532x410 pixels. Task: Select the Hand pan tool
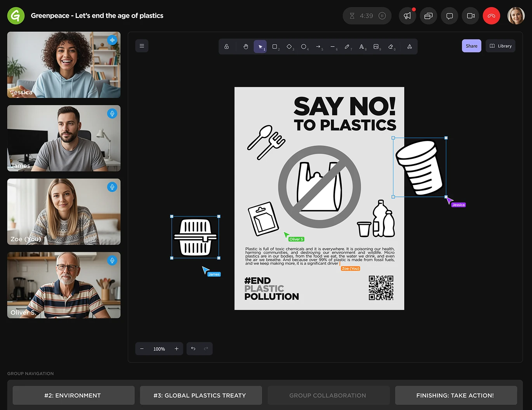tap(245, 47)
